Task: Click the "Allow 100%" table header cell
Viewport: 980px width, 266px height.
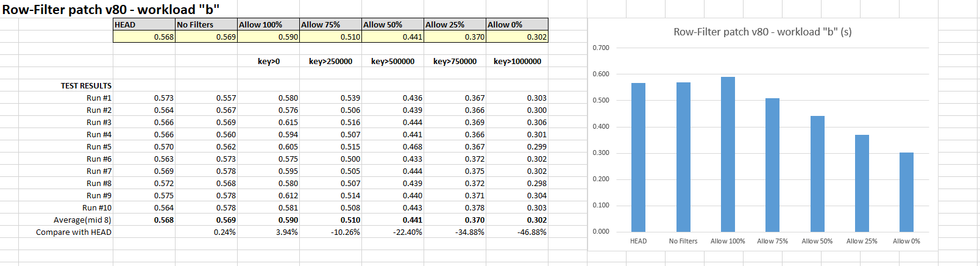Action: 268,24
